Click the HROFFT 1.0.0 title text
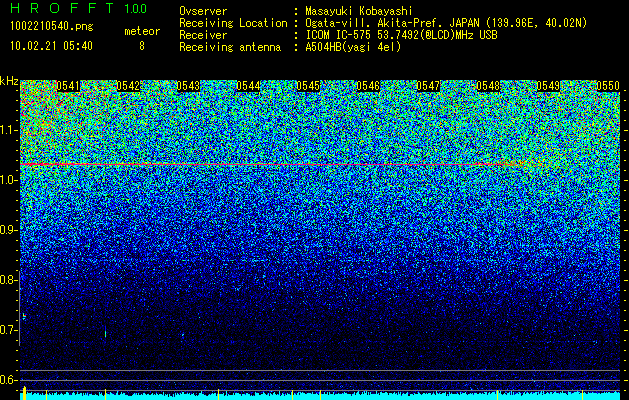The height and width of the screenshot is (400, 629). 79,8
